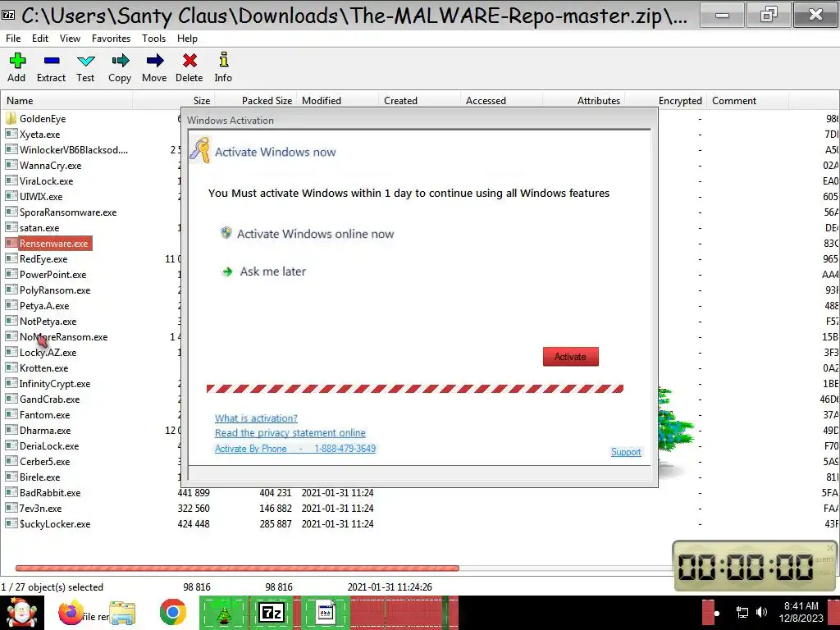Click the Add toolbar icon
The image size is (840, 630).
pyautogui.click(x=17, y=61)
